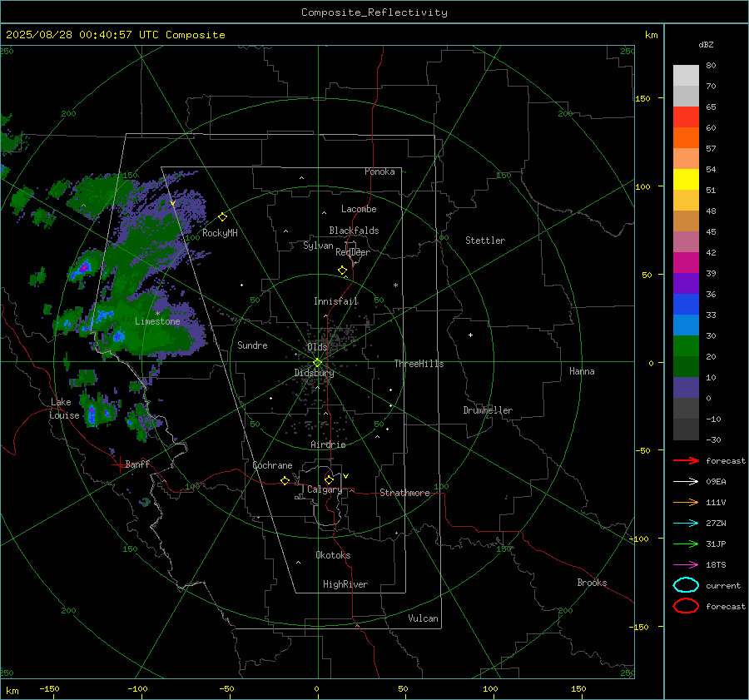Click the Limestone label on the map
This screenshot has height=700, width=749.
coord(157,321)
